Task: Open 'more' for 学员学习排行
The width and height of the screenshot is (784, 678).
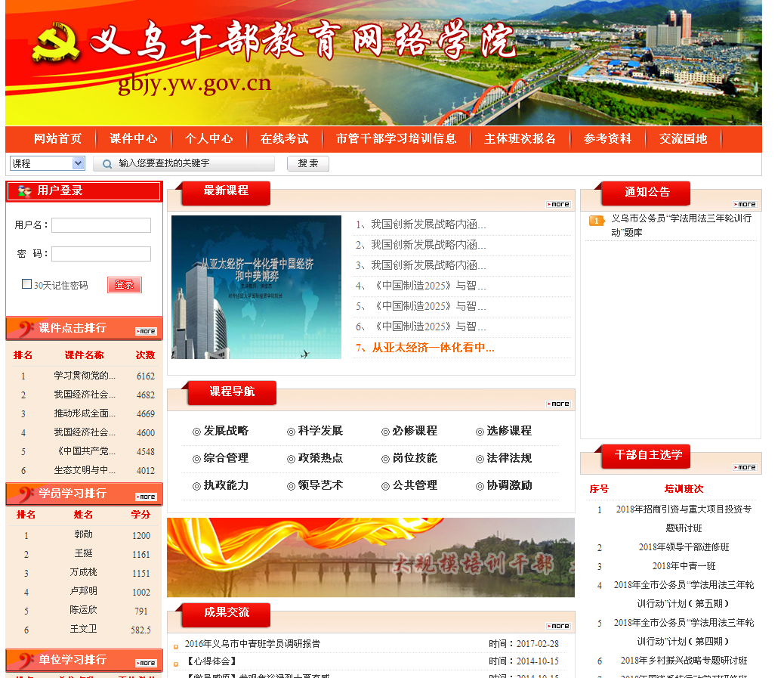Action: pyautogui.click(x=146, y=497)
